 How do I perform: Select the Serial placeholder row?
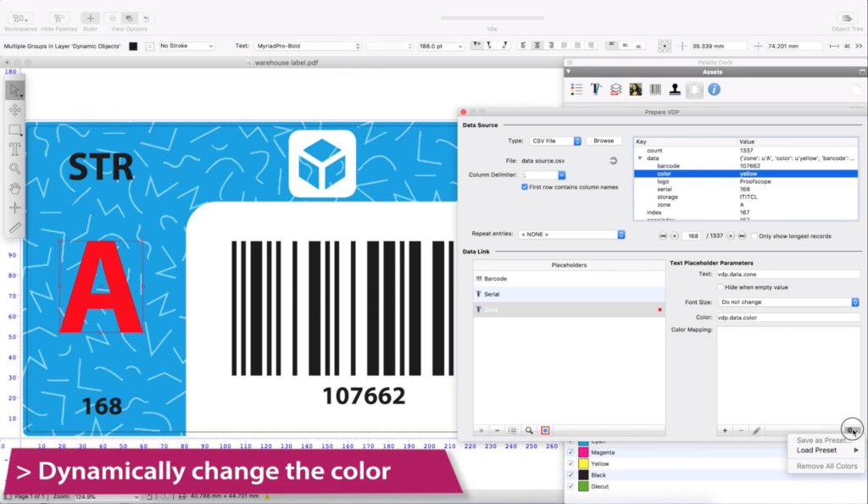pos(569,294)
